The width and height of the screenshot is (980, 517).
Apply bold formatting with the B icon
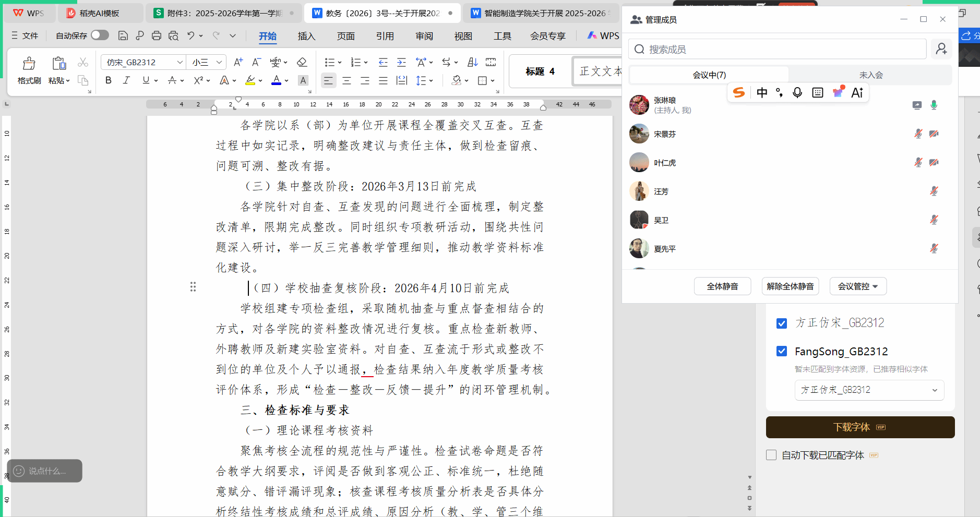108,80
